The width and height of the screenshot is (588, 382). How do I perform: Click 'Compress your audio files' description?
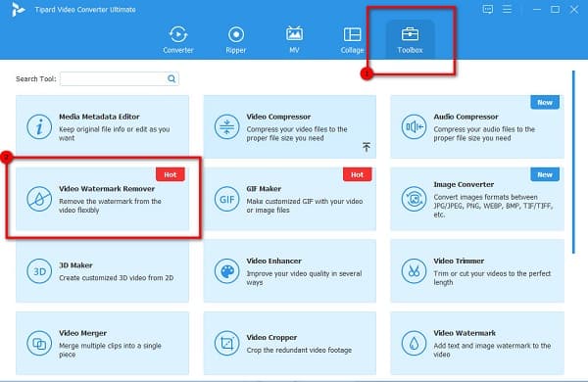484,133
